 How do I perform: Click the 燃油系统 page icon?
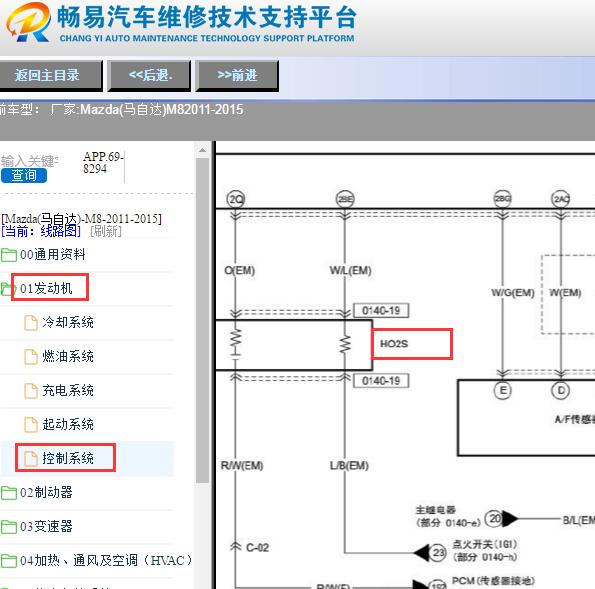click(x=31, y=357)
